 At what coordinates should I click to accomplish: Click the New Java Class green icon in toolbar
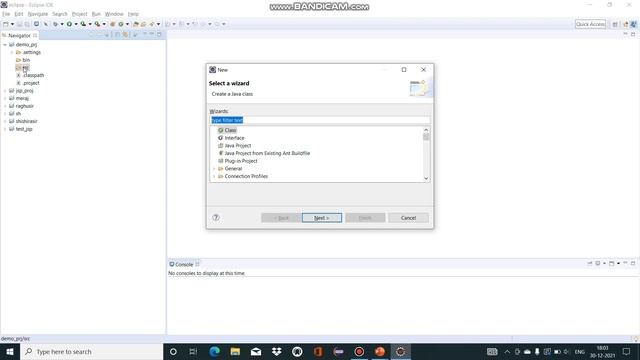click(121, 24)
